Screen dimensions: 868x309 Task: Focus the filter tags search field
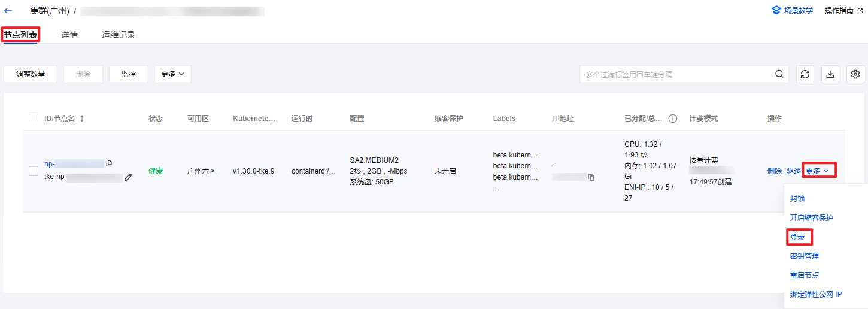coord(675,74)
